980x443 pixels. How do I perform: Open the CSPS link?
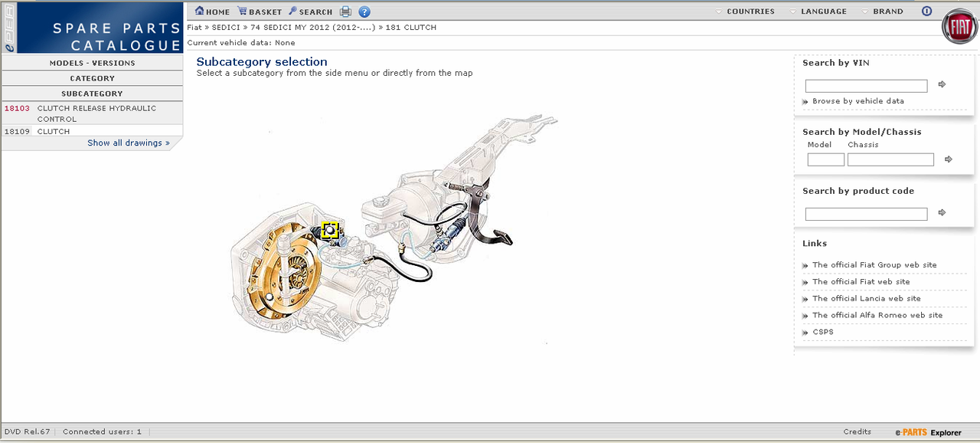[x=823, y=333]
